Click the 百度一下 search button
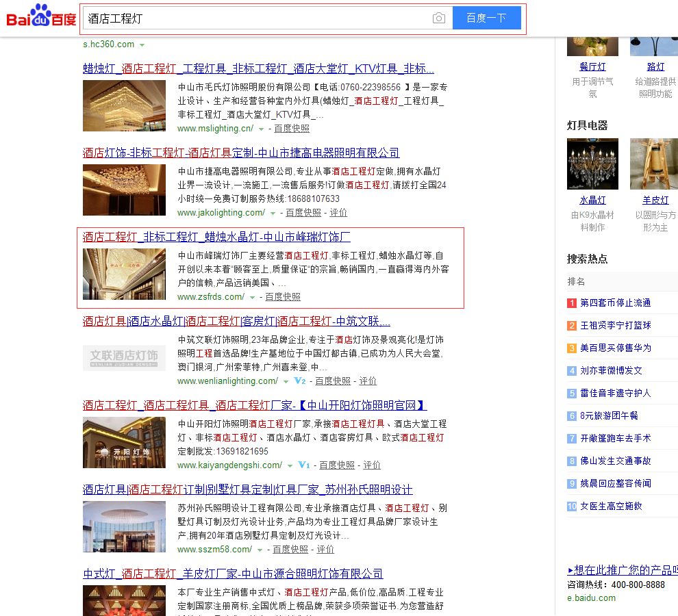The height and width of the screenshot is (616, 678). 486,18
